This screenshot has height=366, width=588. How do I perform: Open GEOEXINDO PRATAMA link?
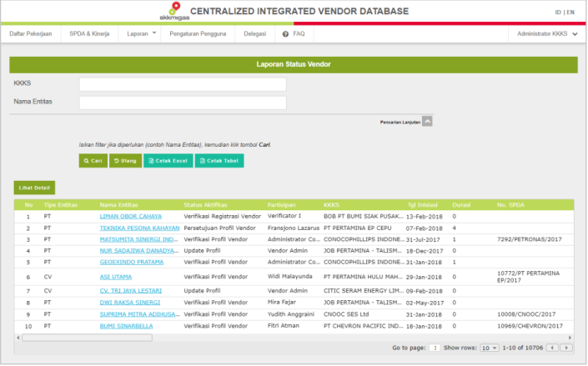132,262
